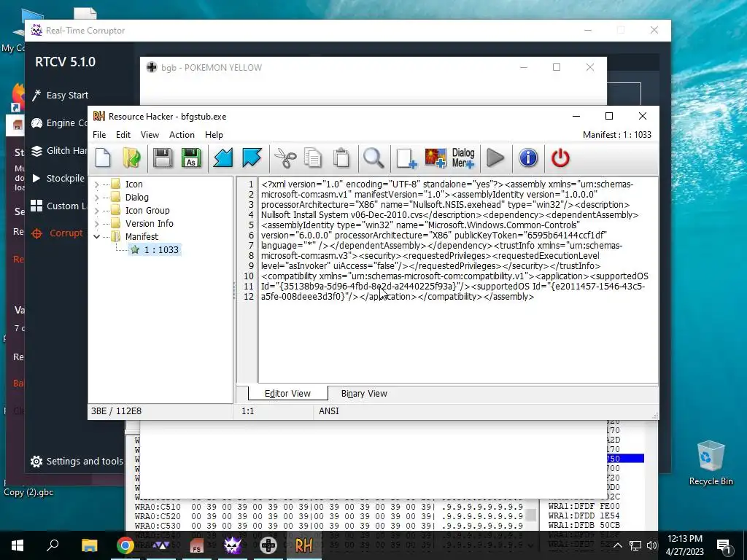The height and width of the screenshot is (560, 747).
Task: Open the blue Info icon
Action: point(528,158)
